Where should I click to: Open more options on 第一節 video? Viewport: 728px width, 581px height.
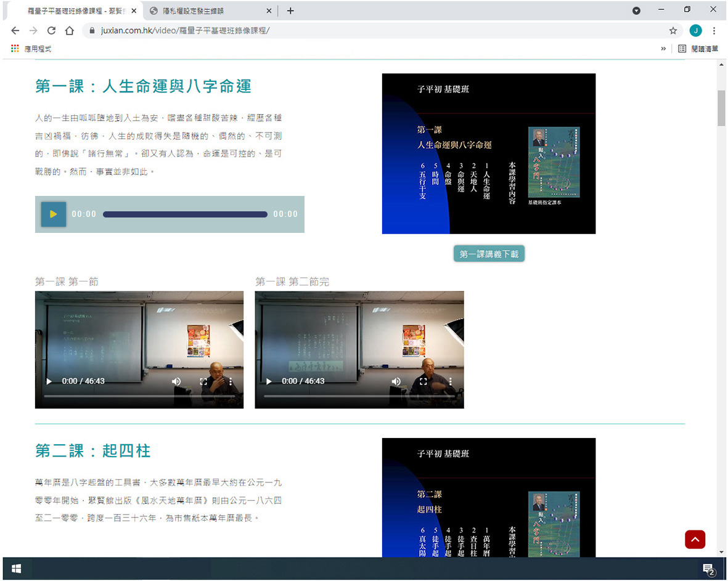[231, 381]
